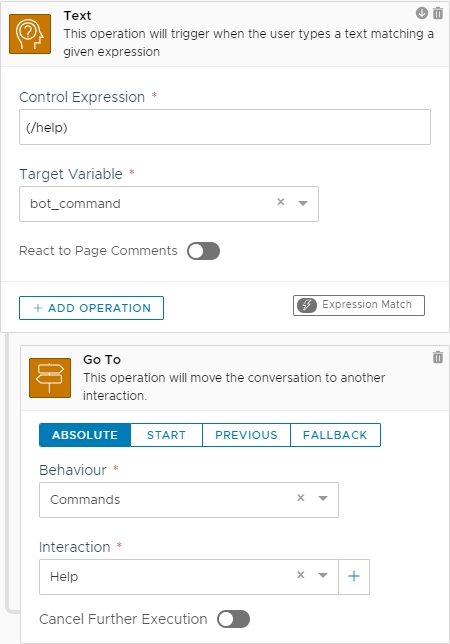This screenshot has height=644, width=450.
Task: Click the Control Expression label
Action: (82, 97)
